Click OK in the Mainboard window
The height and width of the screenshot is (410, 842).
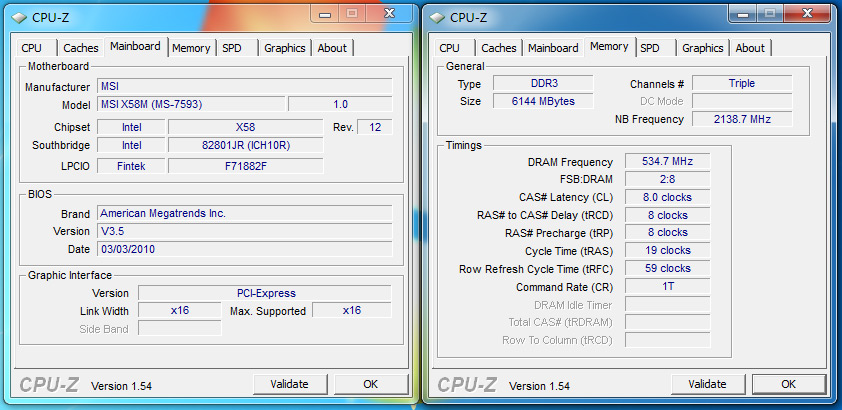(371, 384)
